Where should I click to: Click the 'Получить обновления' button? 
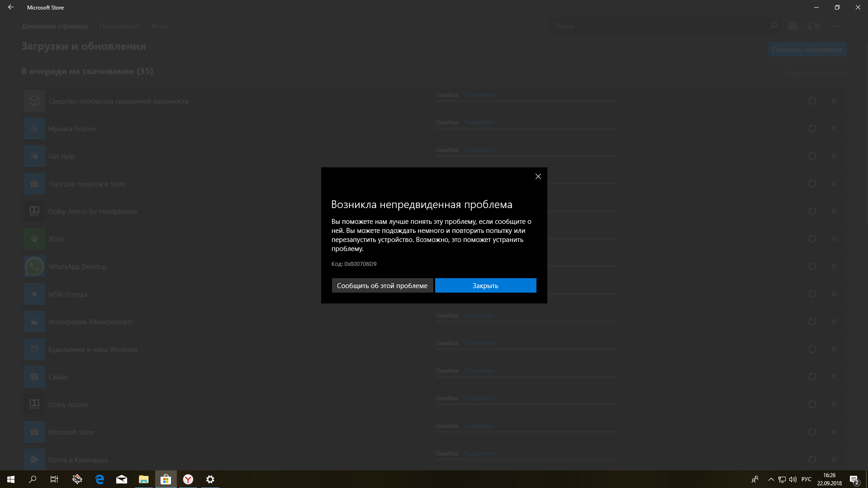tap(807, 49)
